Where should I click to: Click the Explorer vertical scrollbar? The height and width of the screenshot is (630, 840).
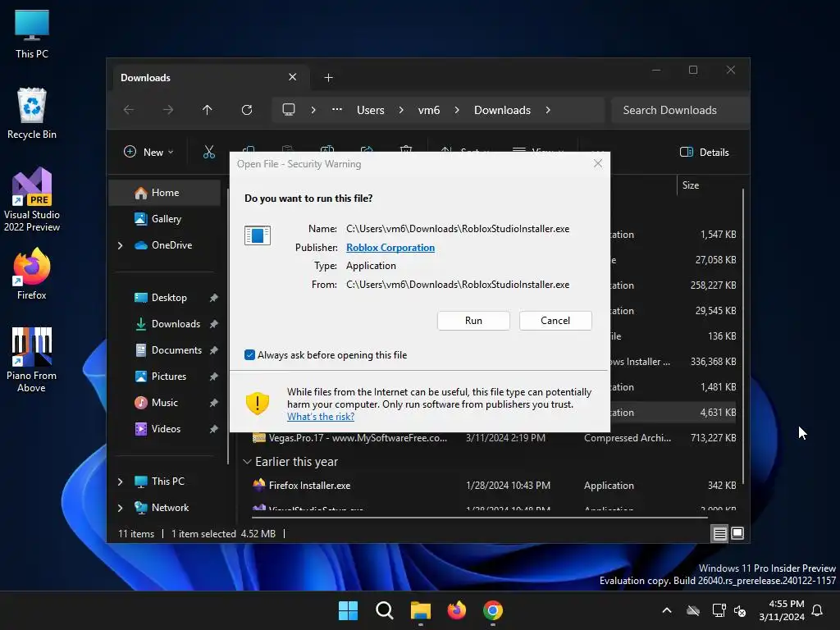(x=743, y=335)
